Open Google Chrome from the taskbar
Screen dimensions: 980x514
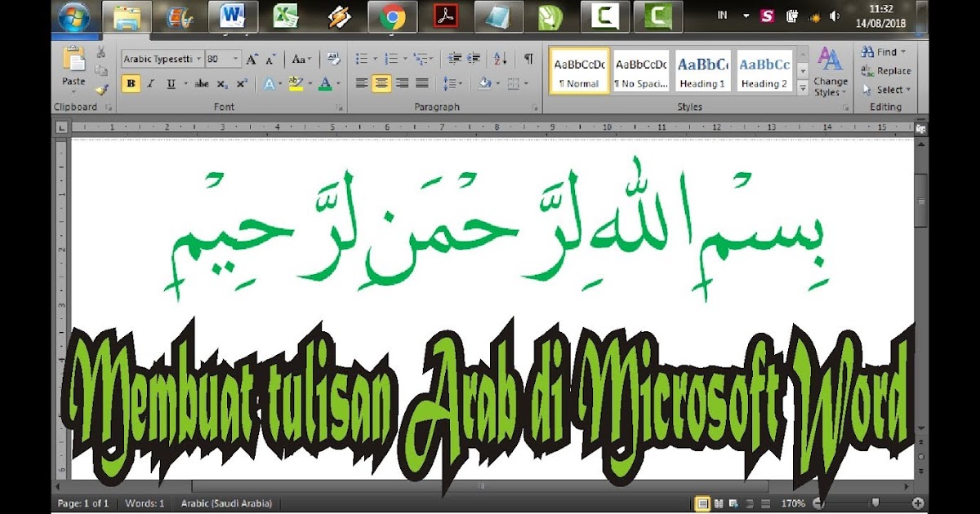[393, 16]
